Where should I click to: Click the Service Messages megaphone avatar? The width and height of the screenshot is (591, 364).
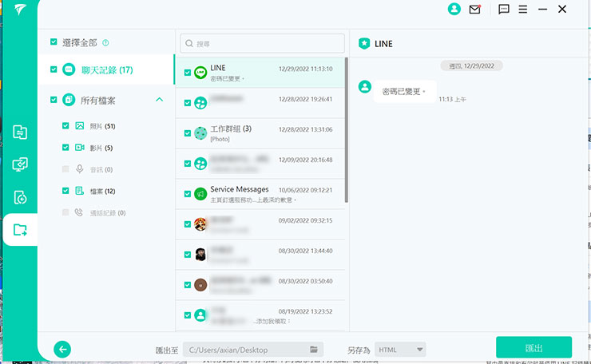coord(200,194)
